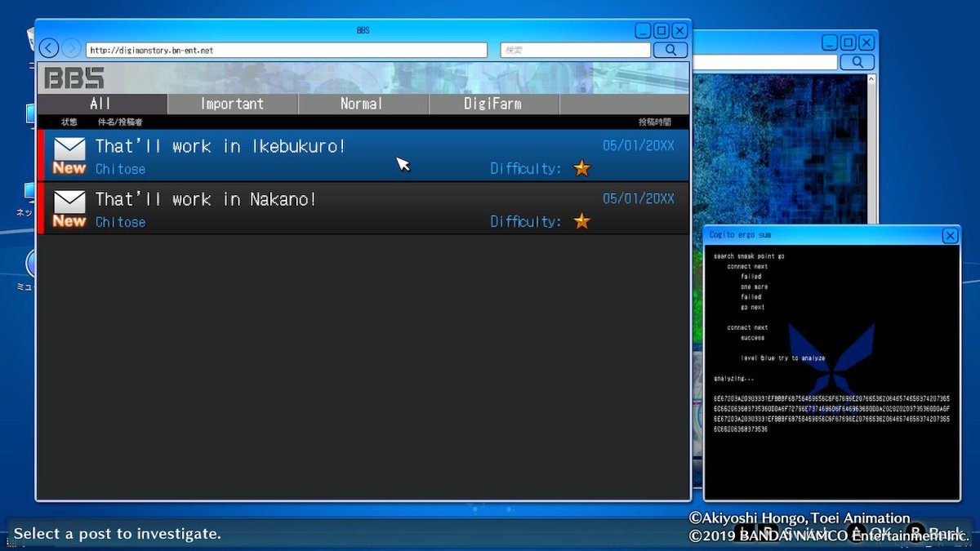
Task: Click the BBS search text field
Action: click(x=576, y=50)
